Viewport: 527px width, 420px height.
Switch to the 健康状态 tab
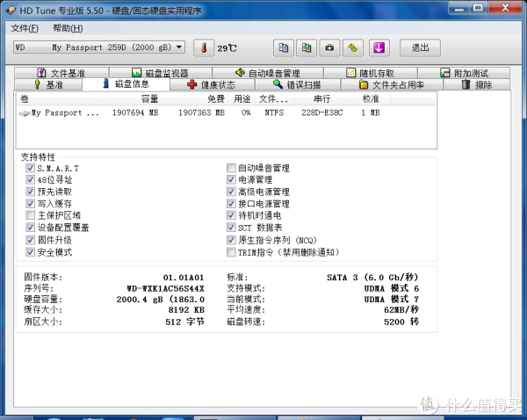click(213, 84)
